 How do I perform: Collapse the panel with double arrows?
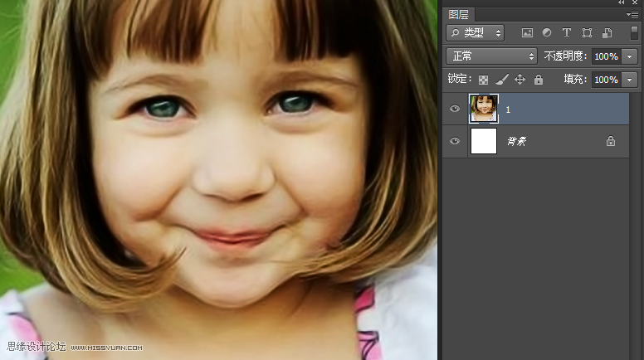(x=622, y=2)
